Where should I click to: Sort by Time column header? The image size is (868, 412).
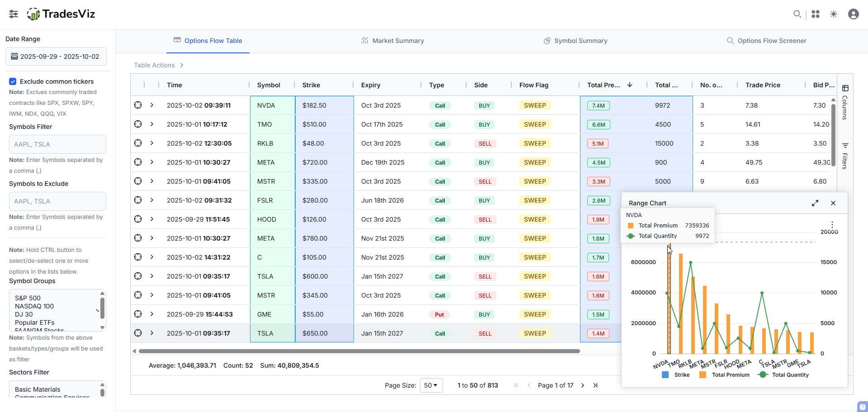tap(175, 85)
